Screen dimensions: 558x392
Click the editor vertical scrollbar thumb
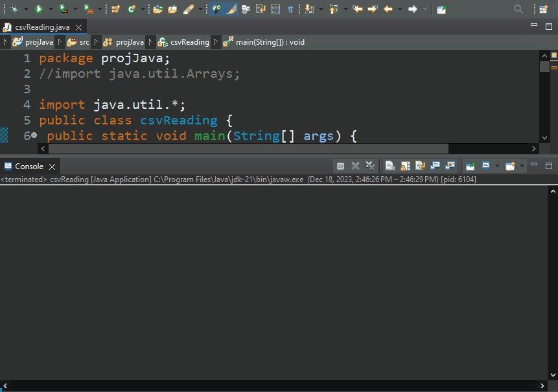544,67
